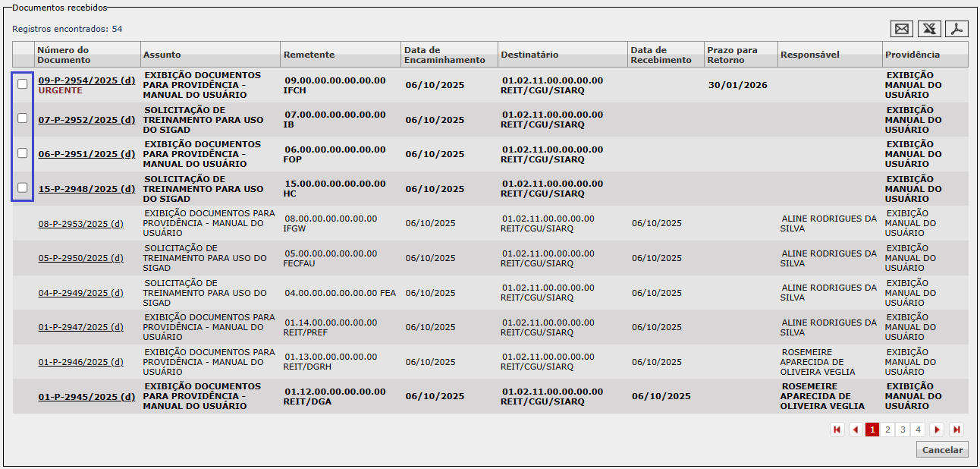Click the Número do Documento column header
The image size is (980, 469).
(63, 55)
